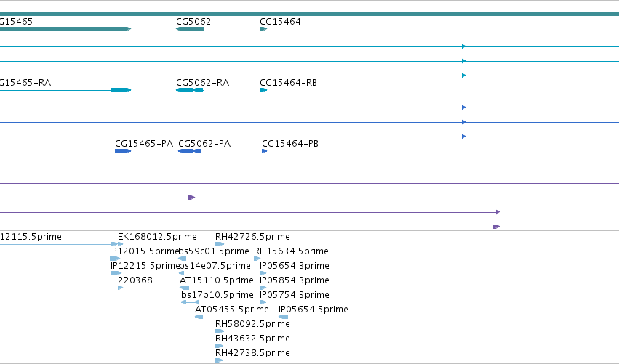Click the EST glyph under RH15634.5prime

tap(257, 259)
